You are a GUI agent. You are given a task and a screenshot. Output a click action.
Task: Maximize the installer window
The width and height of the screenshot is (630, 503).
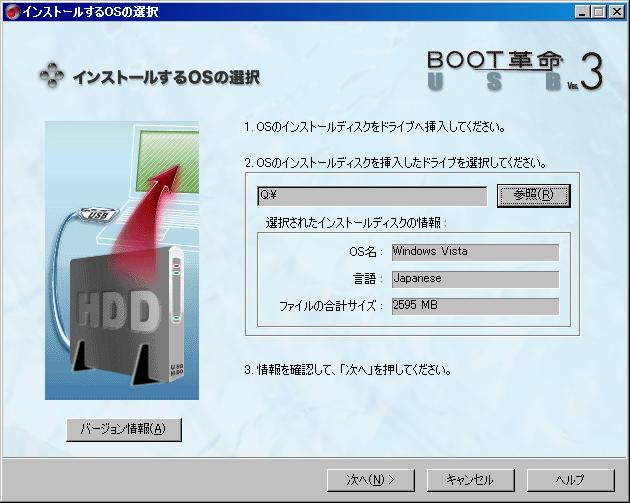(x=599, y=12)
